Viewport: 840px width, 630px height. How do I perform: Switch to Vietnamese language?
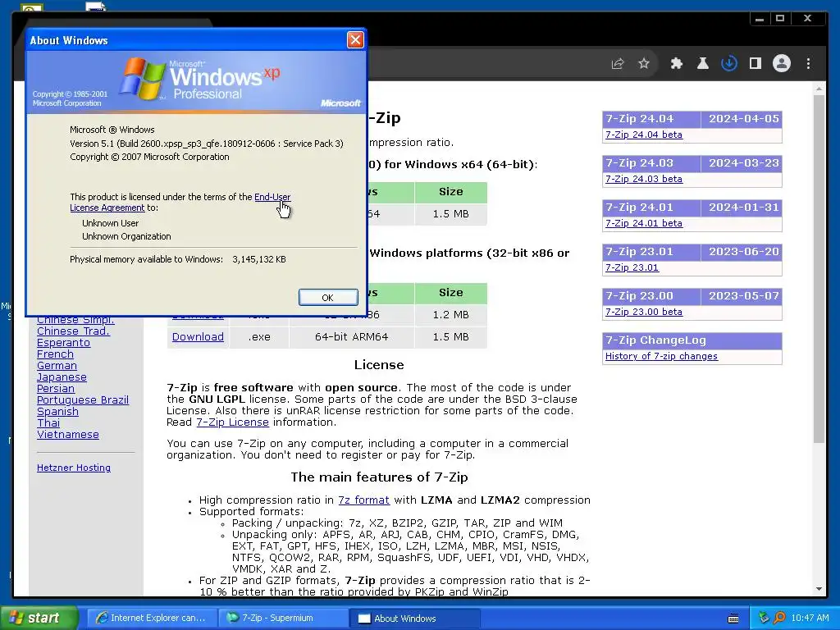click(68, 435)
